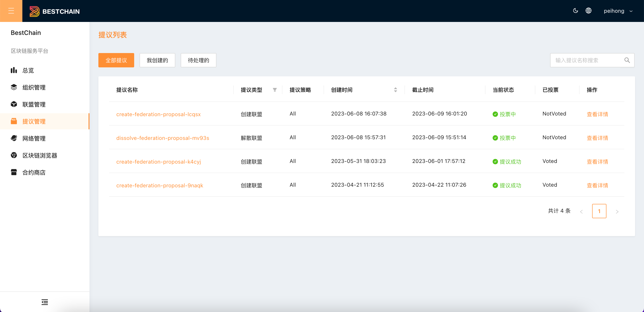644x312 pixels.
Task: Open the peihong user dropdown
Action: coord(618,11)
